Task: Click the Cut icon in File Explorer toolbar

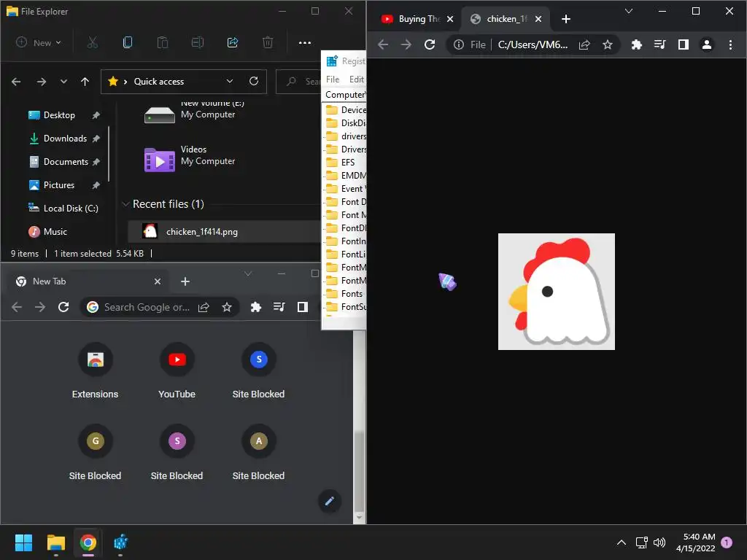Action: tap(93, 42)
